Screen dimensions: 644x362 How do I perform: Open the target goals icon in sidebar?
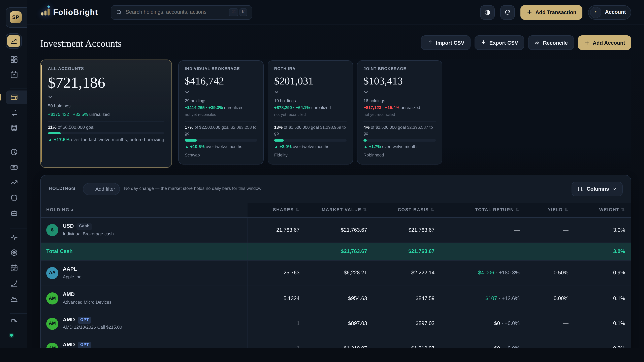14,253
